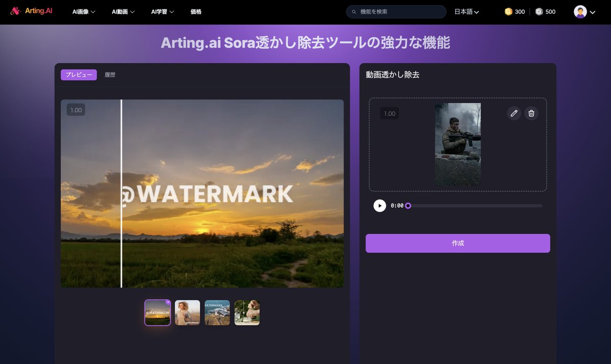Click the 動画透かし除去 panel heading
611x364 pixels.
coord(393,75)
